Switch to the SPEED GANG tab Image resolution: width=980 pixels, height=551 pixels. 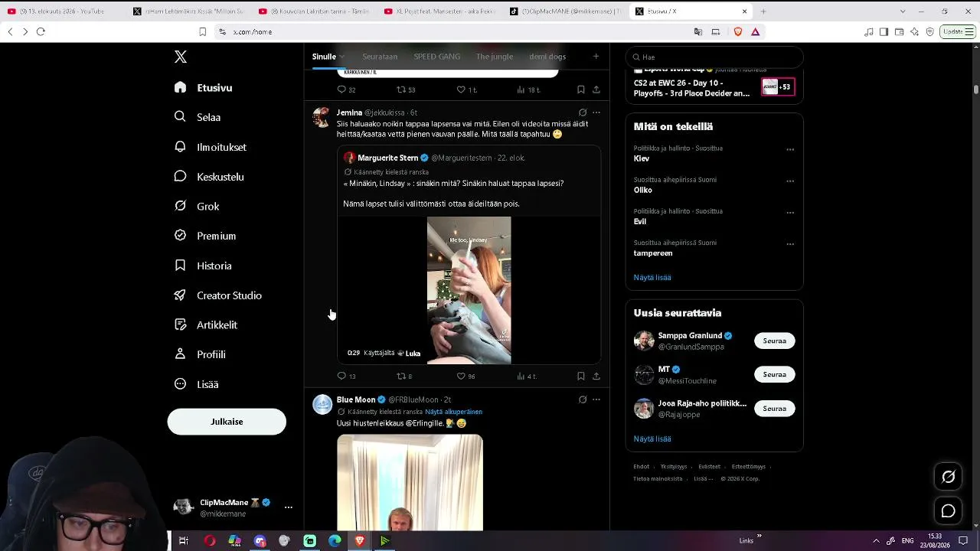(x=437, y=57)
